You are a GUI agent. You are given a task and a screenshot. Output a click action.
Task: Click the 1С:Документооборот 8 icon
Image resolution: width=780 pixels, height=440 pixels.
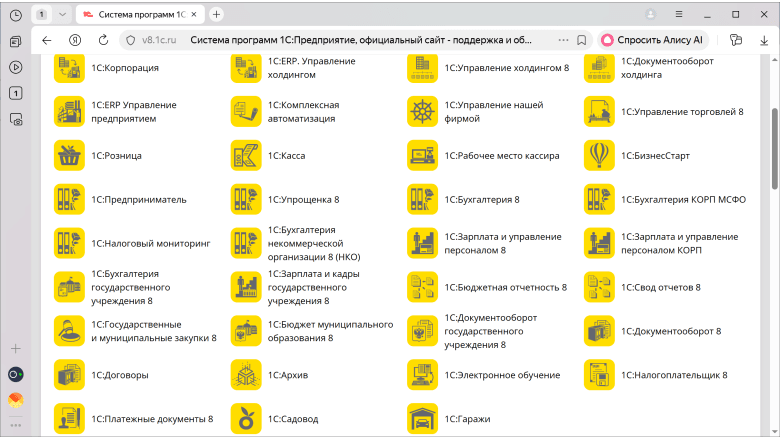599,331
